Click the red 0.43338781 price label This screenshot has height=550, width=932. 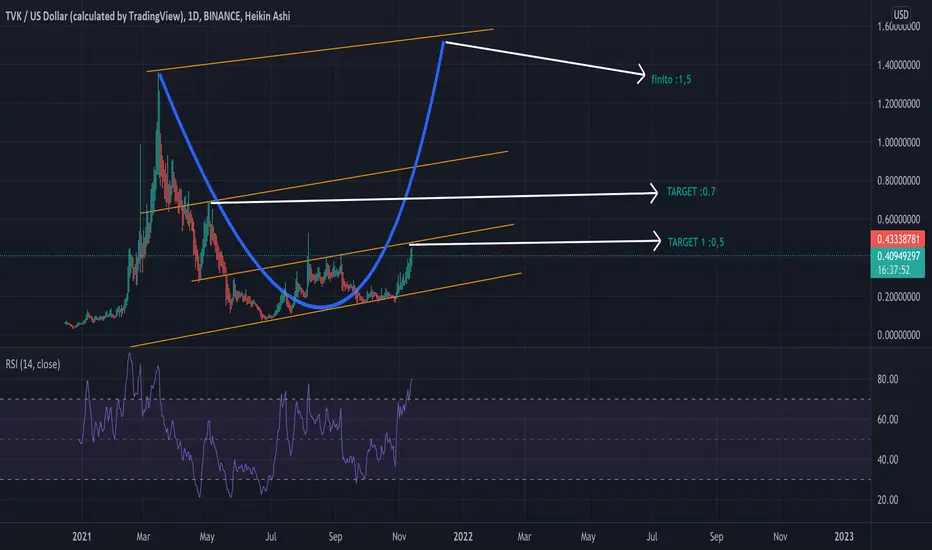(x=898, y=239)
